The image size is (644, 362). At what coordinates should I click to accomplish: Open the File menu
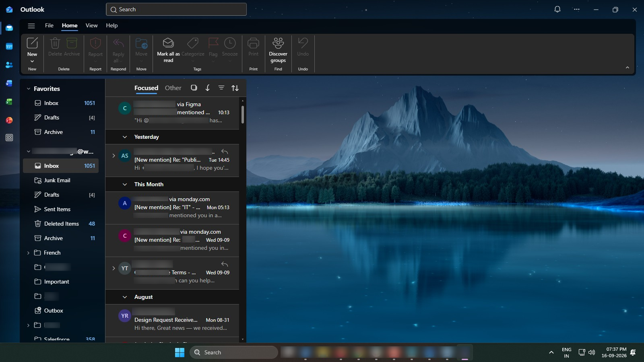coord(49,25)
